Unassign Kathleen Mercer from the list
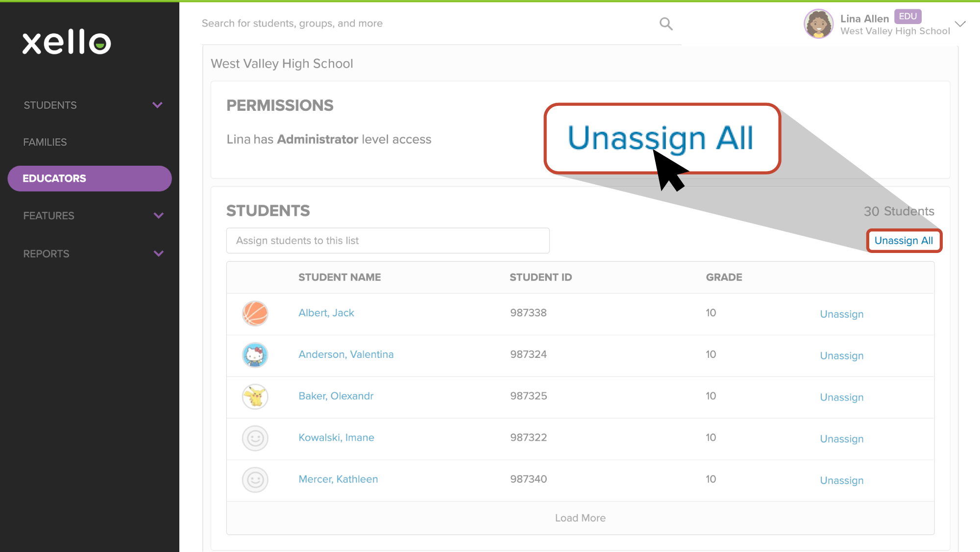This screenshot has height=552, width=980. coord(841,480)
